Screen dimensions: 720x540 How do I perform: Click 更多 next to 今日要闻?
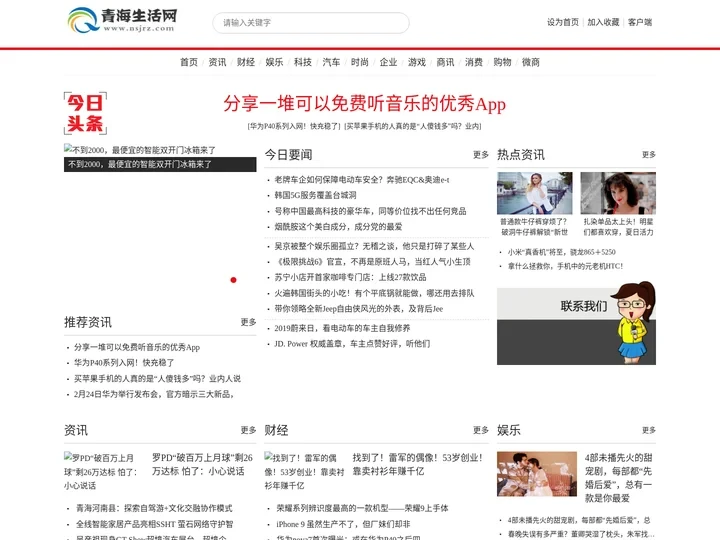click(481, 155)
